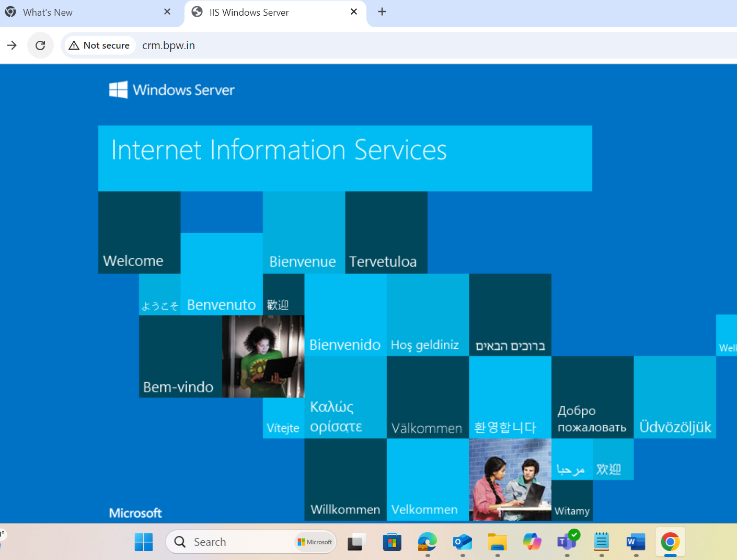The height and width of the screenshot is (560, 737).
Task: Go forward in browser history
Action: coord(12,45)
